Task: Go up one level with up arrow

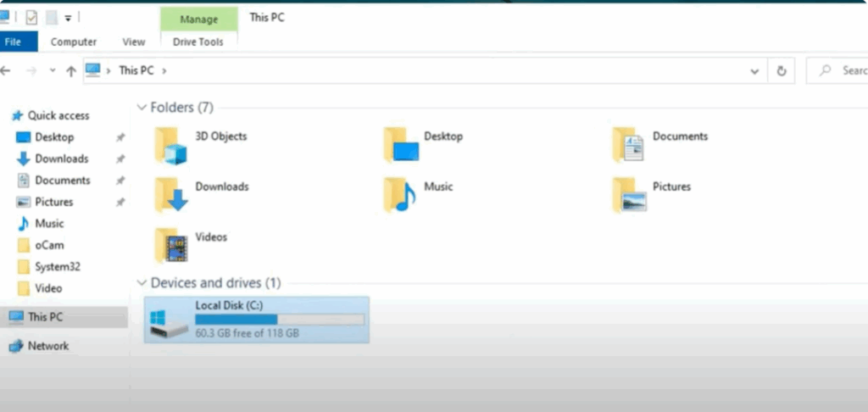Action: 71,71
